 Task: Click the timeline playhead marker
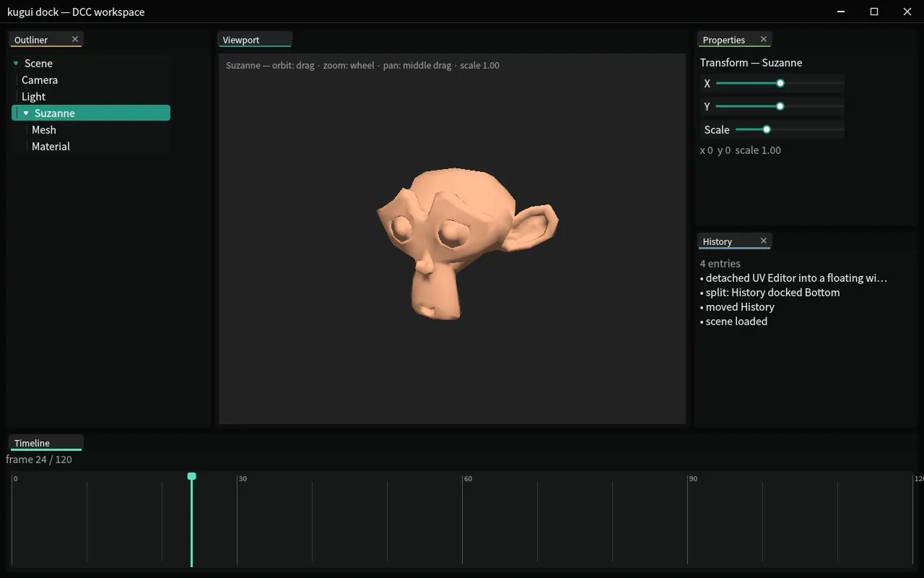click(x=191, y=476)
